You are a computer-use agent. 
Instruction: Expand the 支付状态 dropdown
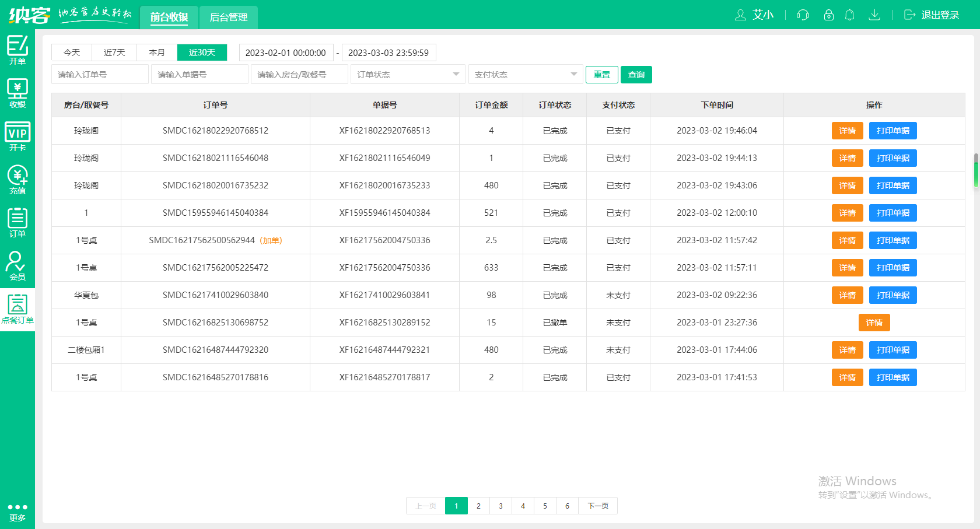click(526, 75)
